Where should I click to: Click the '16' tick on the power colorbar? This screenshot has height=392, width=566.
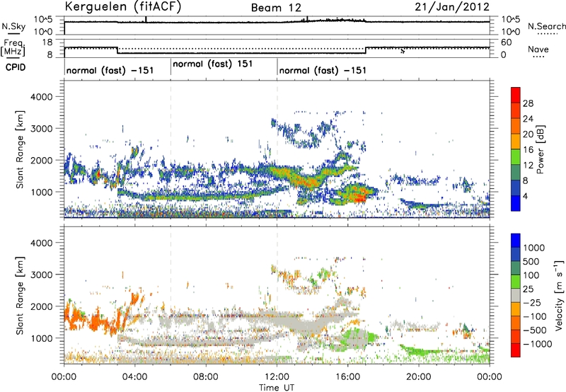click(x=528, y=150)
